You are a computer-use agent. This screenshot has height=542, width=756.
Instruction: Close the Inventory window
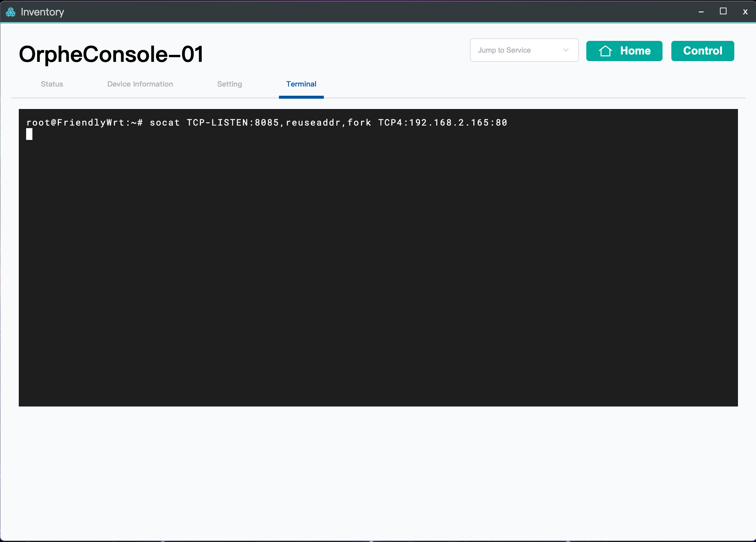point(745,12)
